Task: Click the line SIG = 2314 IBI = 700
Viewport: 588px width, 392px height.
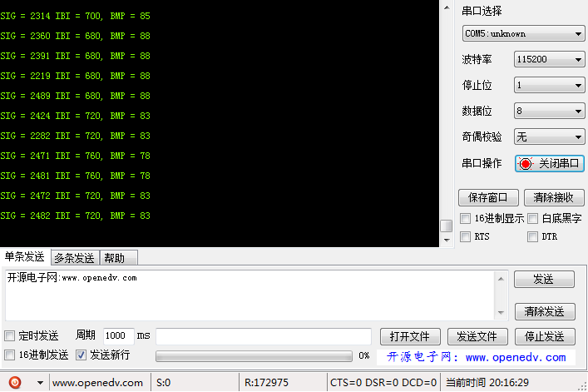Action: tap(75, 16)
